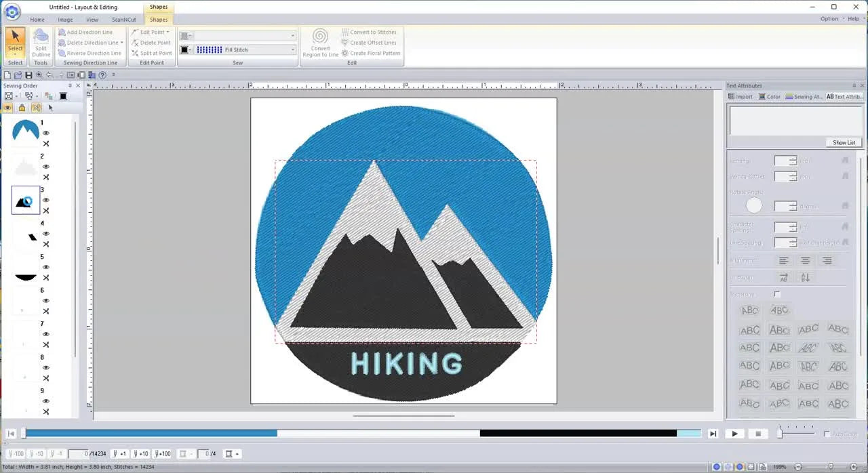Viewport: 868px width, 473px height.
Task: Click Add Direction Line in Sewing group
Action: tap(92, 31)
